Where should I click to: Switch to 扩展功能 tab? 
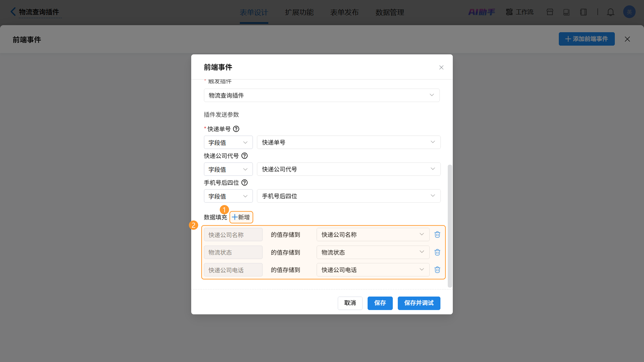(299, 12)
